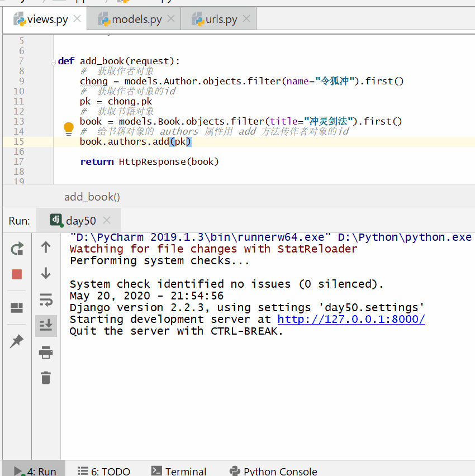Pin the Run tab

(17, 341)
